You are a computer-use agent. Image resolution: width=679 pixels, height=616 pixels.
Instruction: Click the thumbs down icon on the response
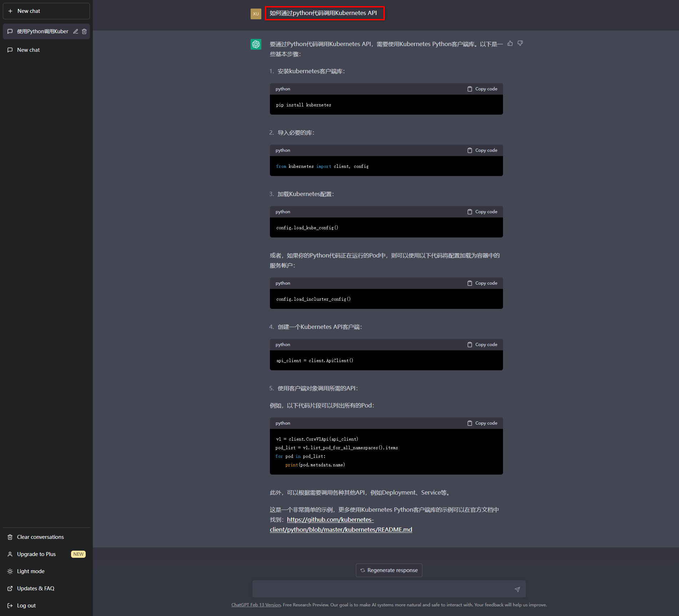520,43
